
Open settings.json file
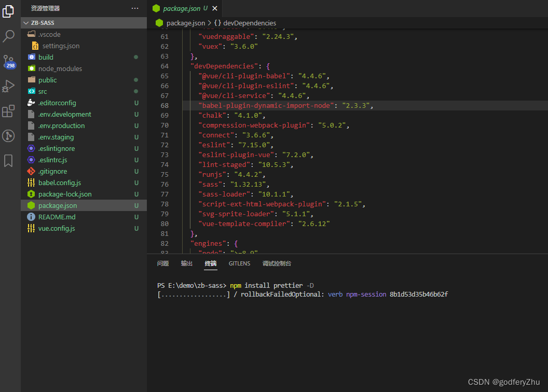coord(84,46)
